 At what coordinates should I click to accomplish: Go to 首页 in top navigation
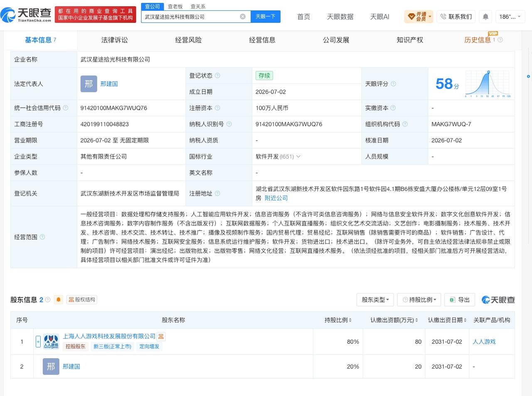tap(303, 17)
